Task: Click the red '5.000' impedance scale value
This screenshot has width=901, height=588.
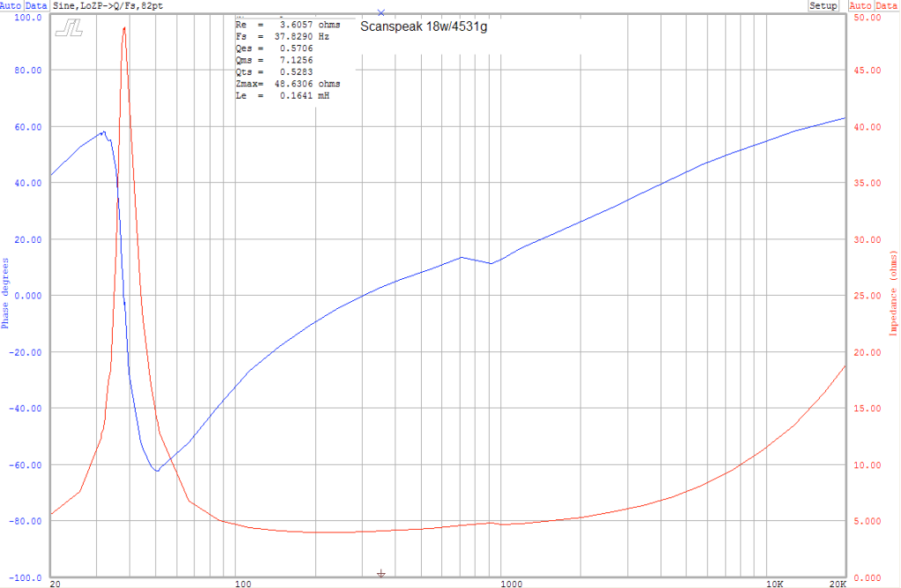Action: click(868, 521)
